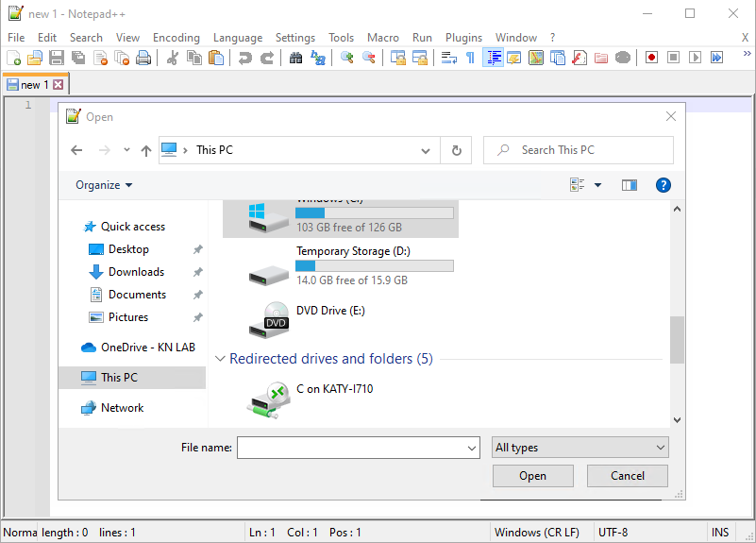Screen dimensions: 756x543
Task: Click the Synchronize vertical scrolling icon
Action: (x=397, y=58)
